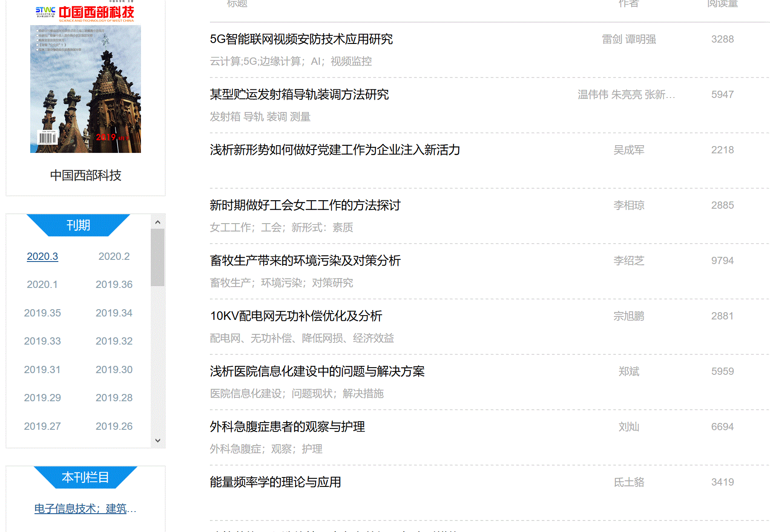
Task: Open issue 2019.36
Action: [x=114, y=285]
